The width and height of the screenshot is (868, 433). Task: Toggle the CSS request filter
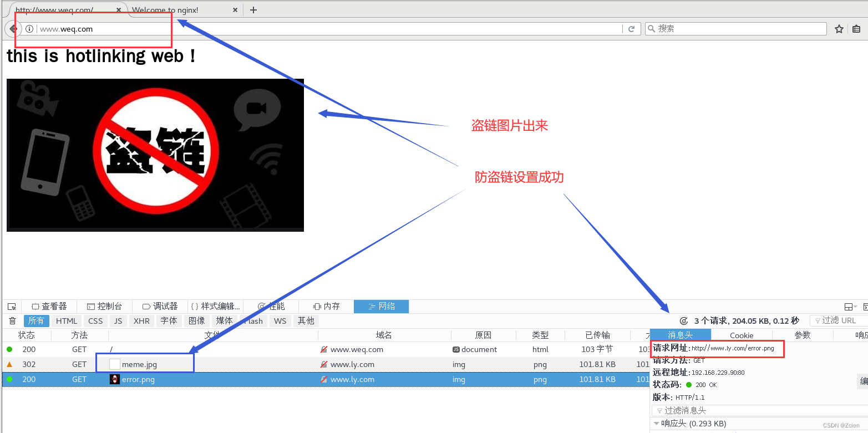[x=95, y=321]
